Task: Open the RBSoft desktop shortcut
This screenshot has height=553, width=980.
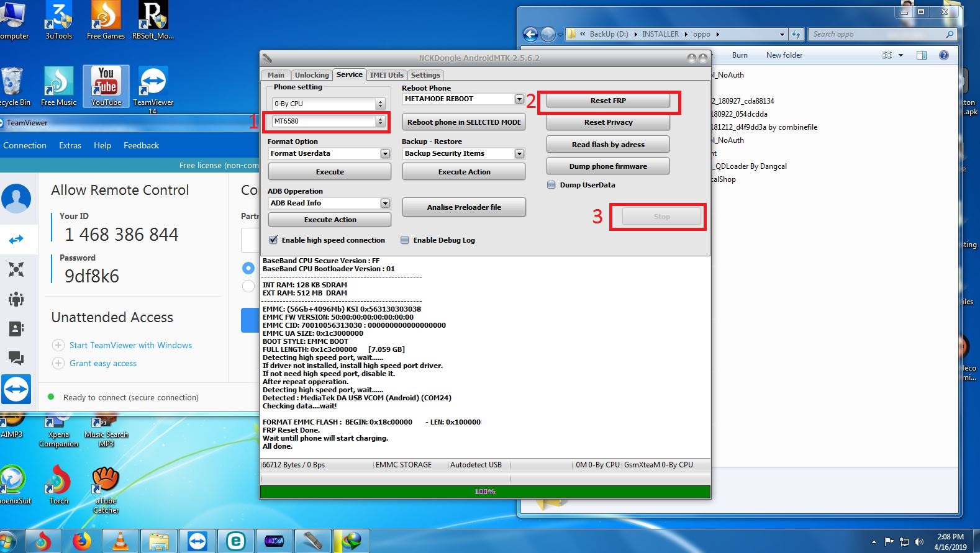Action: pos(153,20)
